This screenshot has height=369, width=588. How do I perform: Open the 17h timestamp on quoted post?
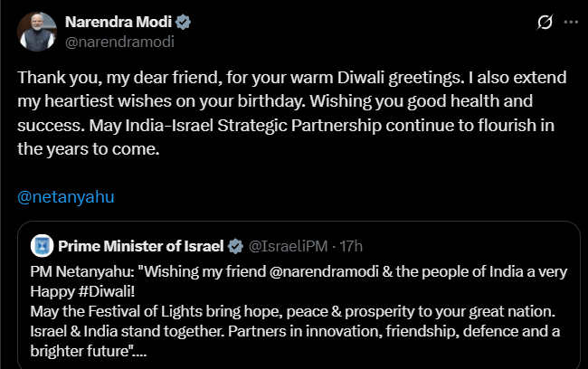pyautogui.click(x=350, y=245)
